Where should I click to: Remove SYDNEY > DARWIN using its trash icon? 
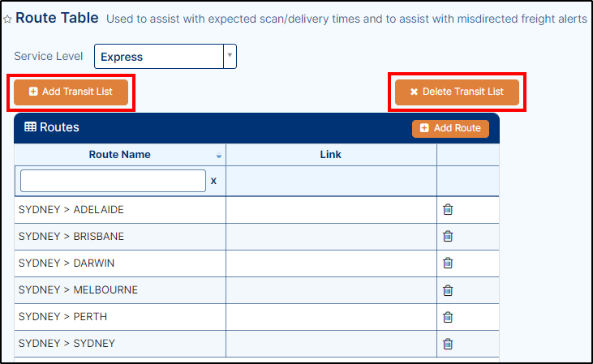click(448, 263)
